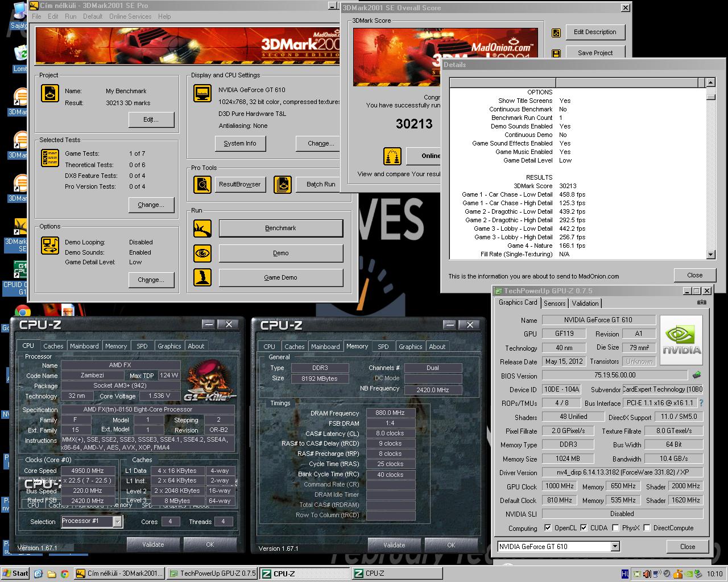Open the File menu in 3DMark2001
This screenshot has width=728, height=582.
[37, 16]
